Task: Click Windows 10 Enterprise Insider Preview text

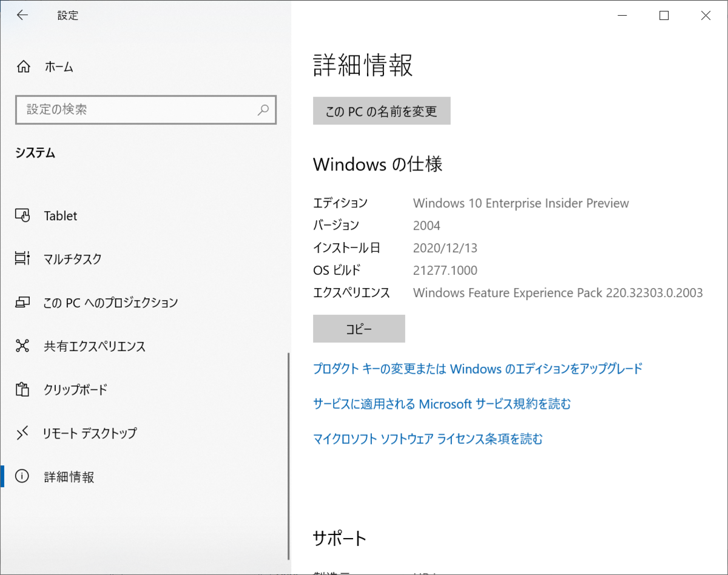Action: point(521,203)
